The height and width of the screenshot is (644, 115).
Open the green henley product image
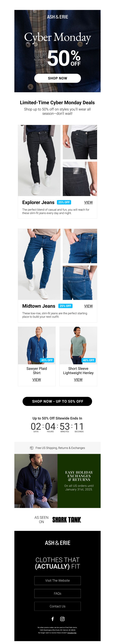(78, 345)
